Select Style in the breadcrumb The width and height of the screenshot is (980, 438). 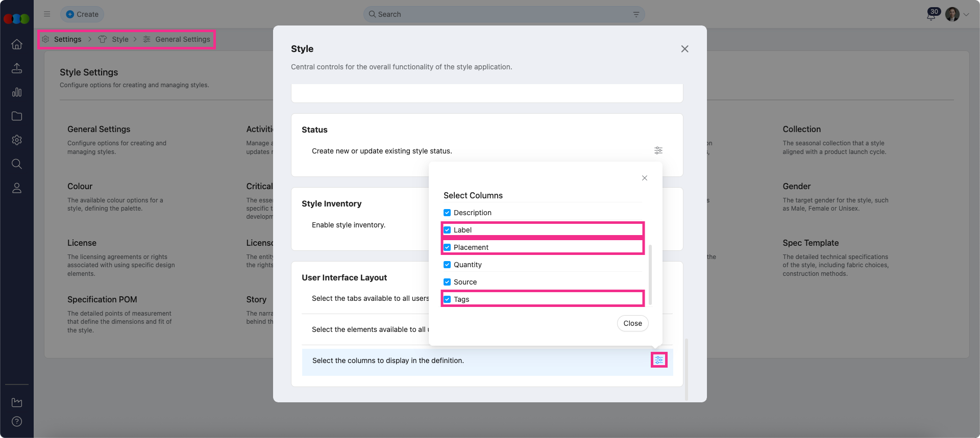coord(120,39)
